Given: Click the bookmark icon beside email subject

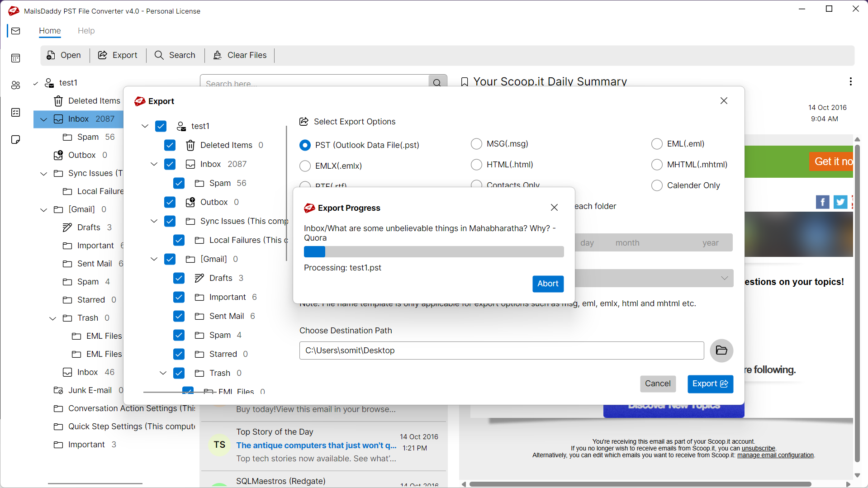Looking at the screenshot, I should [x=465, y=82].
